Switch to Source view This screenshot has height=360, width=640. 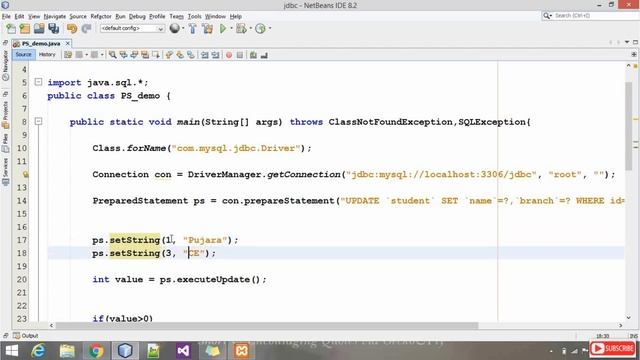tap(23, 55)
